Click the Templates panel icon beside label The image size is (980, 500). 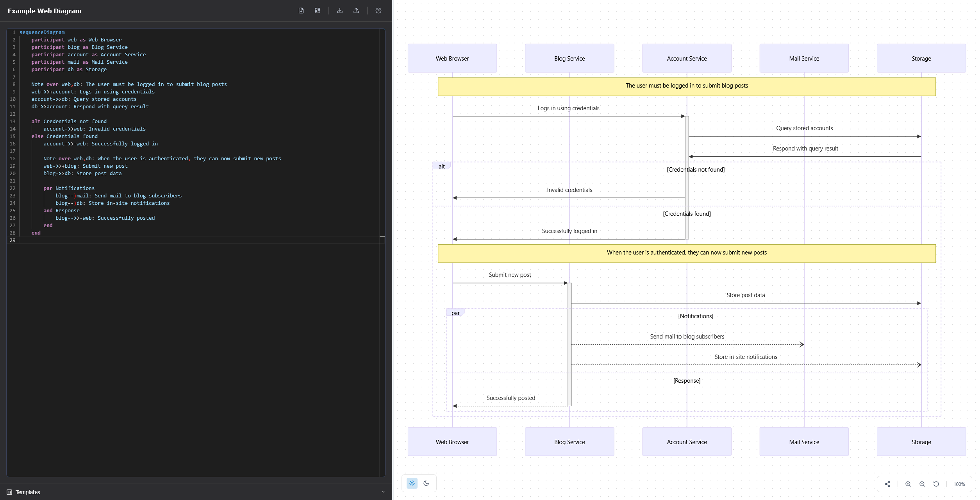coord(9,492)
